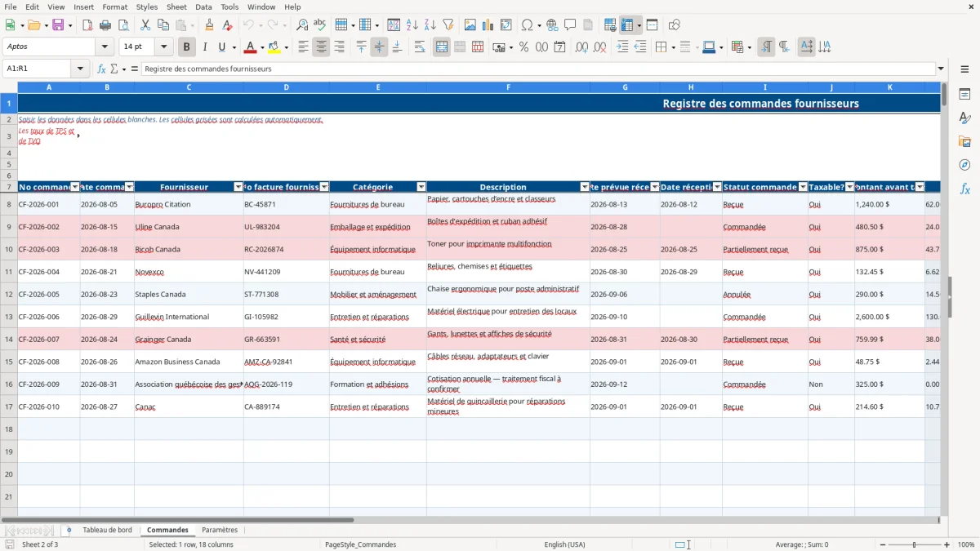Click the Save document icon
The width and height of the screenshot is (980, 551).
[58, 25]
